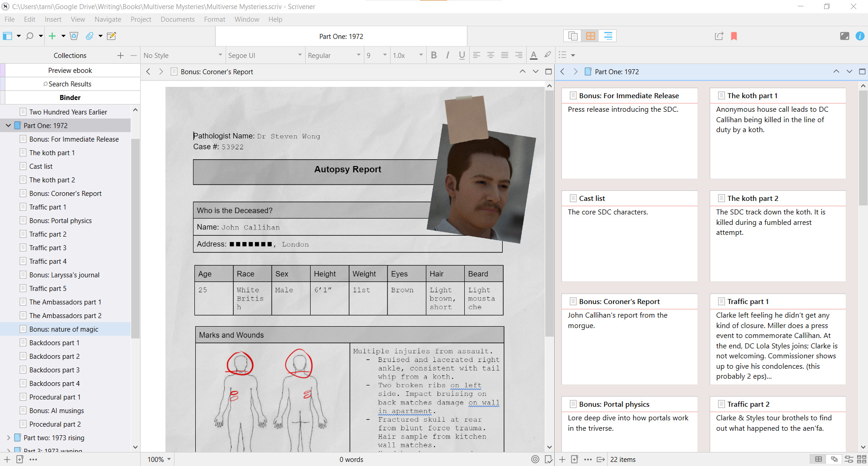Click the red bookmark icon above the editor

[x=733, y=36]
